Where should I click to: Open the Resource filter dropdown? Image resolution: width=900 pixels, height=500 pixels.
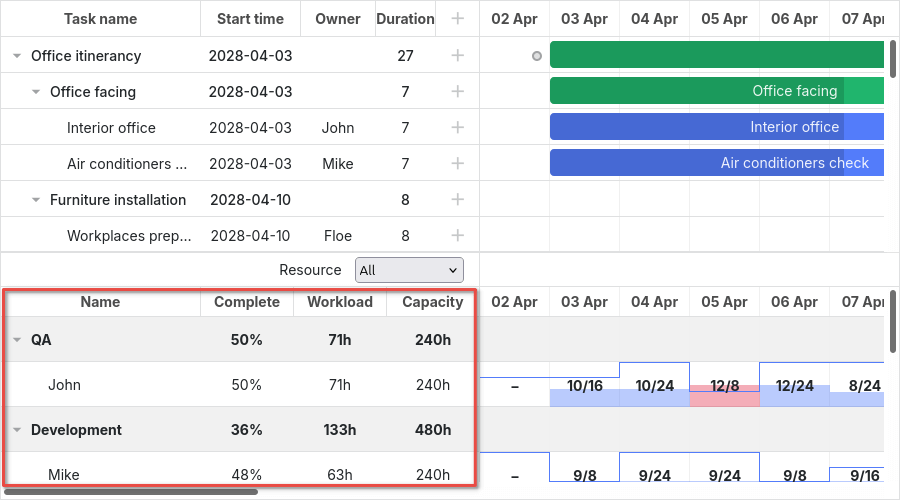coord(409,270)
